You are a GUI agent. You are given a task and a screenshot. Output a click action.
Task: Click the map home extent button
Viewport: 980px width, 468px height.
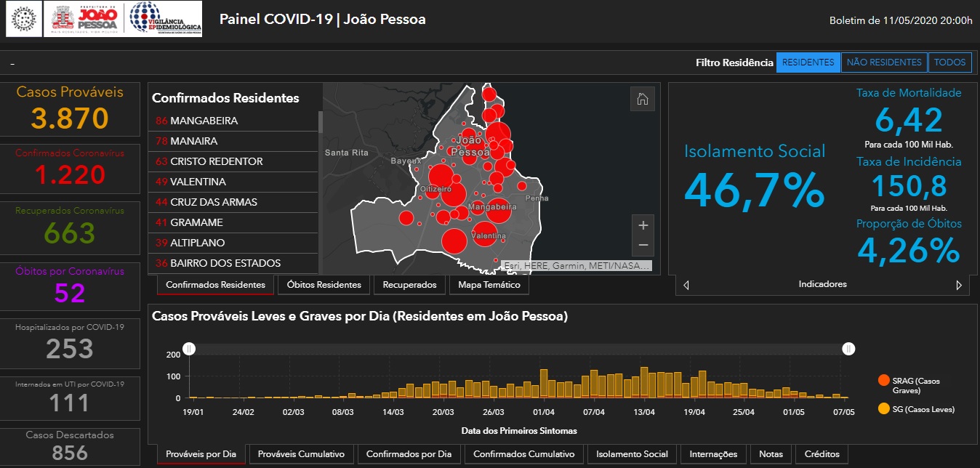coord(642,100)
